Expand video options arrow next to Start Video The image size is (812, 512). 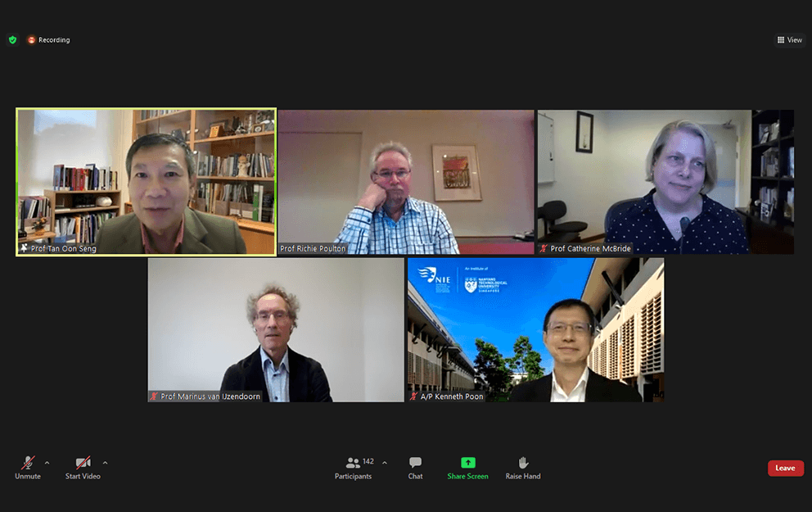point(105,463)
